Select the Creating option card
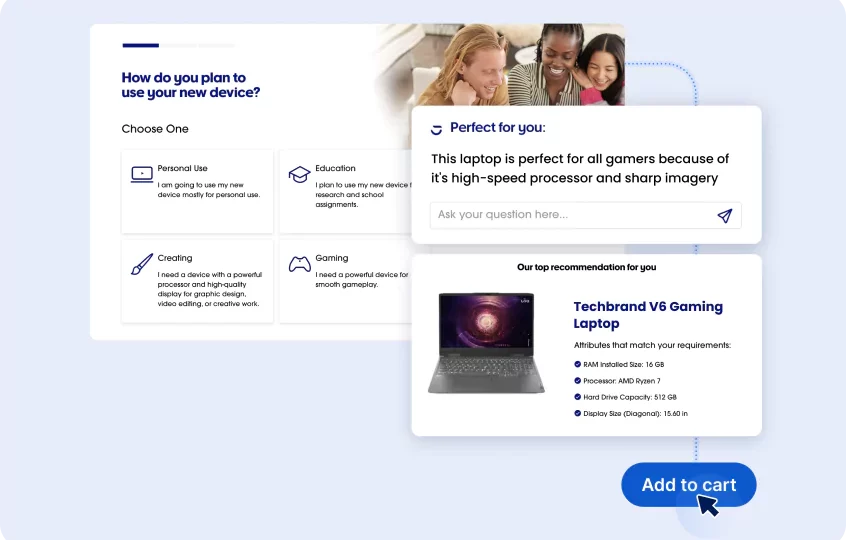Viewport: 846px width, 540px height. [x=197, y=281]
